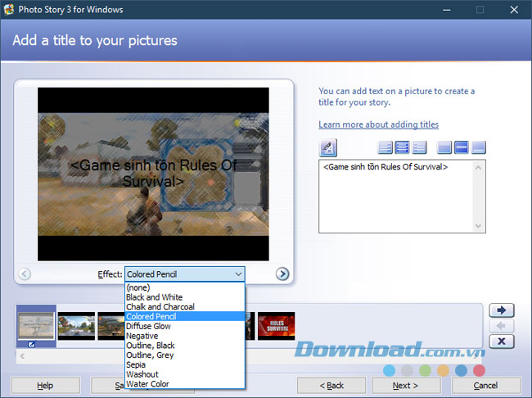Select (none) effect
This screenshot has width=532, height=398.
[x=185, y=287]
